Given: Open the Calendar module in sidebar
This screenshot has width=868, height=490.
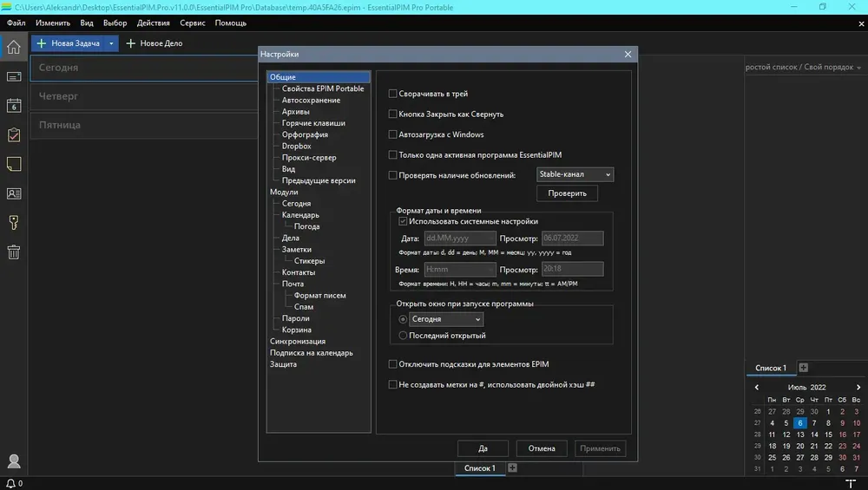Looking at the screenshot, I should (x=13, y=106).
